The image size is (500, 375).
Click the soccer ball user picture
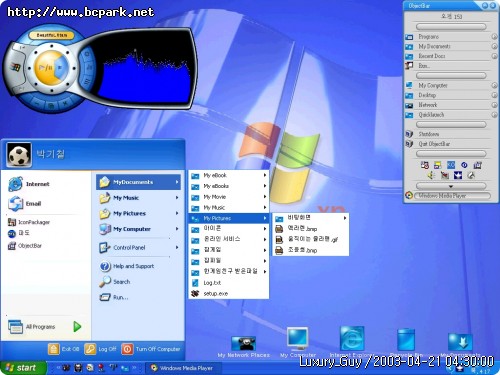click(x=19, y=155)
